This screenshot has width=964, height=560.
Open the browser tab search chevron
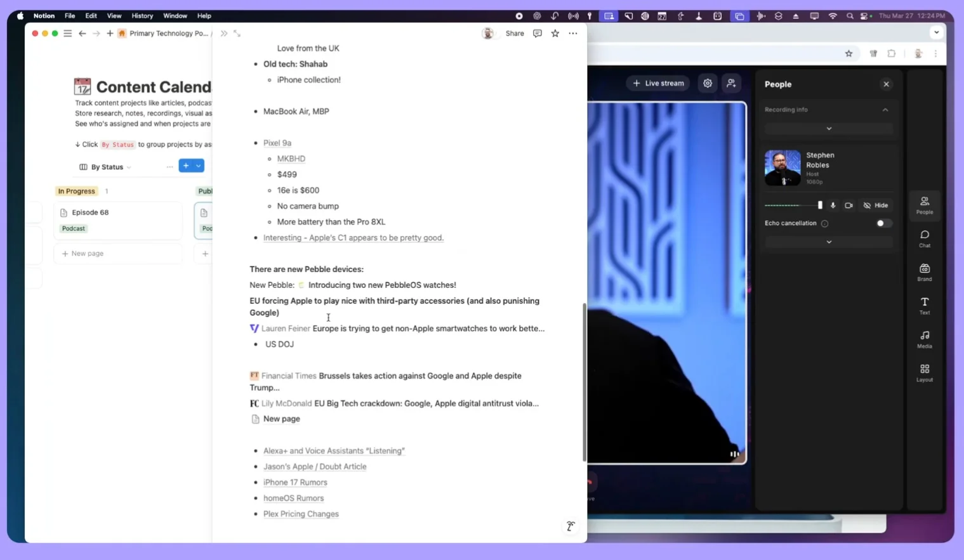[x=937, y=32]
